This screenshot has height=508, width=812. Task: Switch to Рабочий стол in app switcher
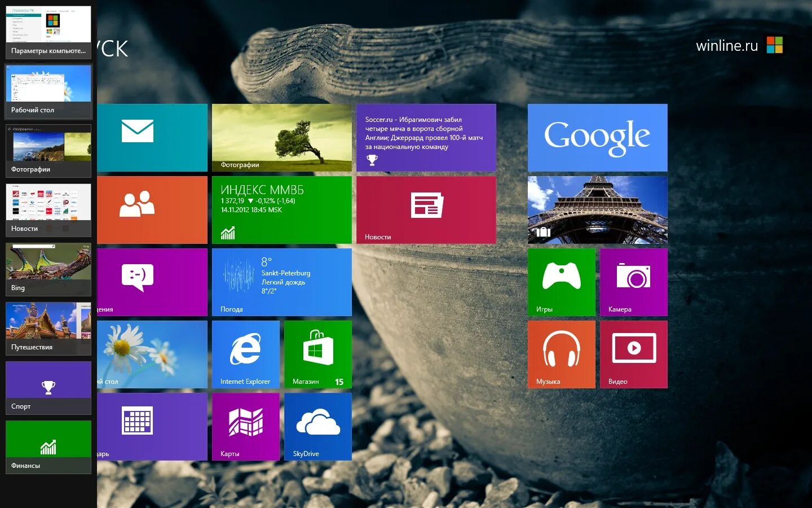[x=48, y=91]
